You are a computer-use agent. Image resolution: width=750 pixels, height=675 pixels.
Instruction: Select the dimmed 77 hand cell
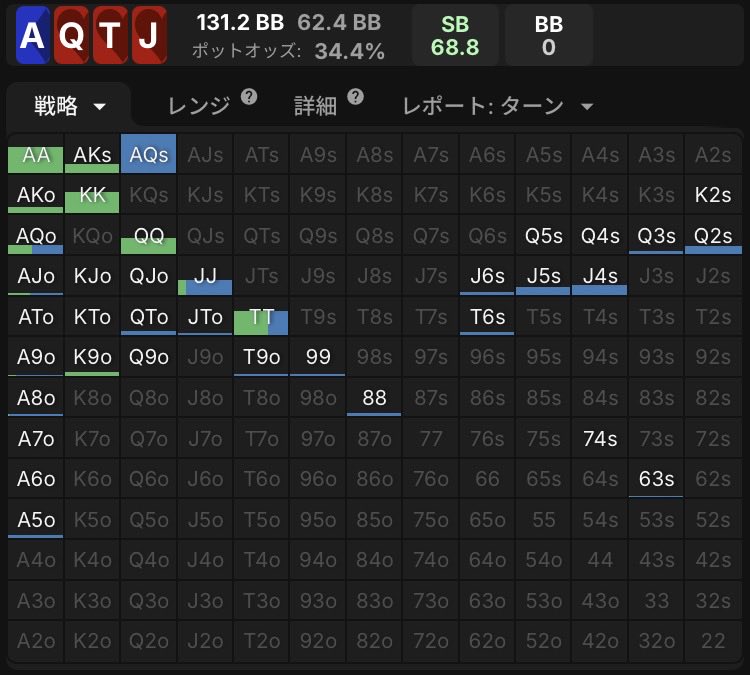430,438
